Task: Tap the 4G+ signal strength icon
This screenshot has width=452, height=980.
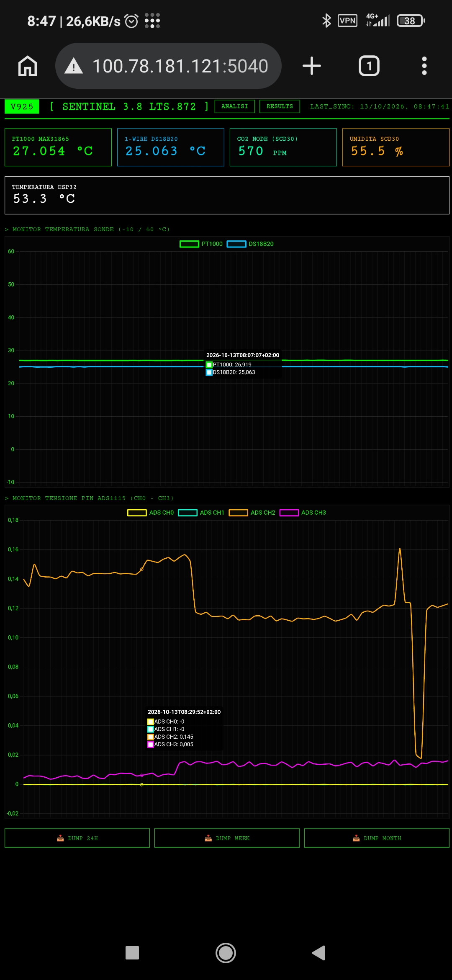Action: click(x=378, y=20)
